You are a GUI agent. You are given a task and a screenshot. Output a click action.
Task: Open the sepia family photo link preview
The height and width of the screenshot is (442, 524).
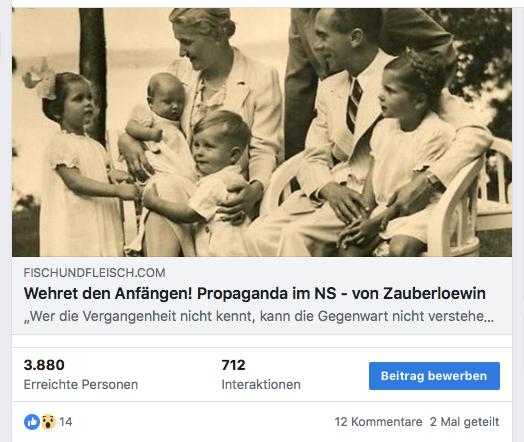(262, 132)
